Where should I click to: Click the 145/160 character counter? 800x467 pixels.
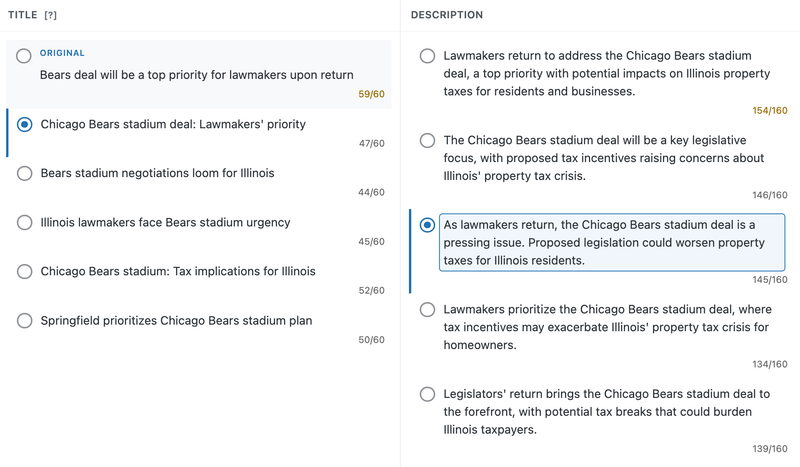770,280
